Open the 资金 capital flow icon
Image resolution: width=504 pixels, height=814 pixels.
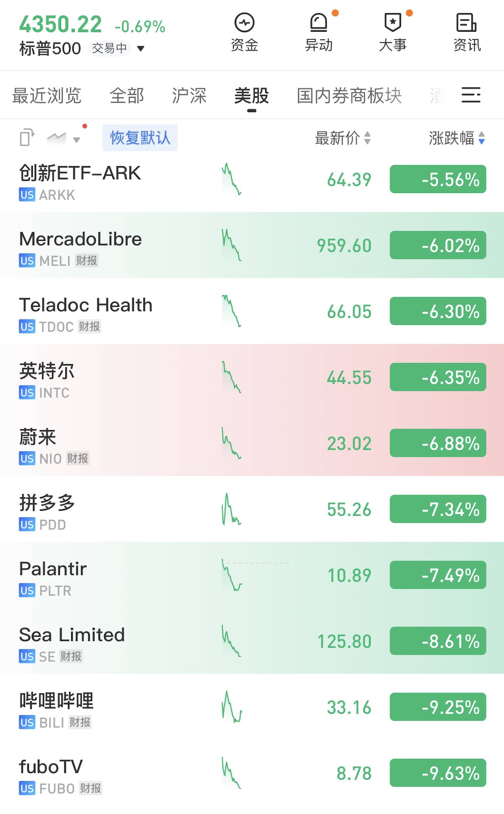[244, 33]
